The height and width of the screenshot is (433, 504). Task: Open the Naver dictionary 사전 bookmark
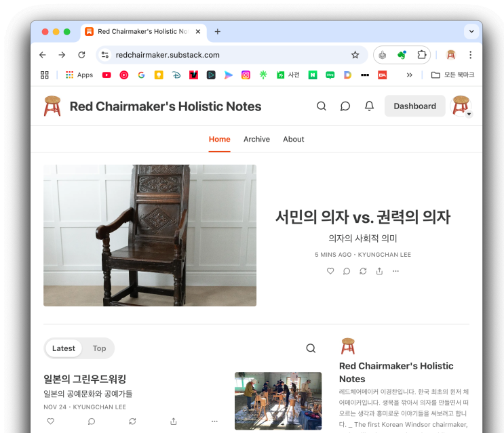click(288, 75)
